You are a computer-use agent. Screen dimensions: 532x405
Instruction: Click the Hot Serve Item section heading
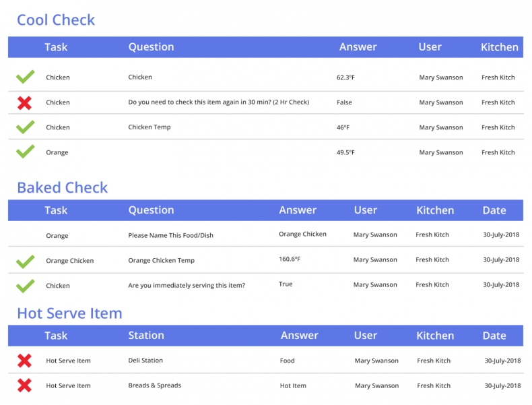[69, 313]
